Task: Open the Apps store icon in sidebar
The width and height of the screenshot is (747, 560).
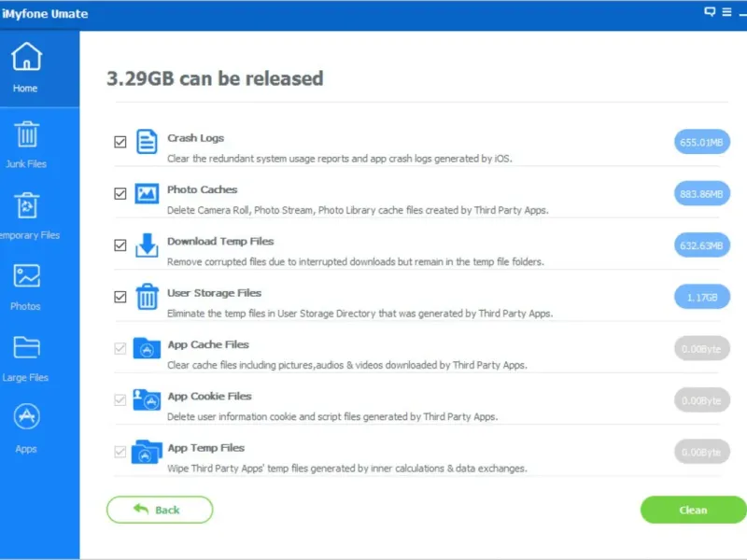Action: [x=27, y=416]
